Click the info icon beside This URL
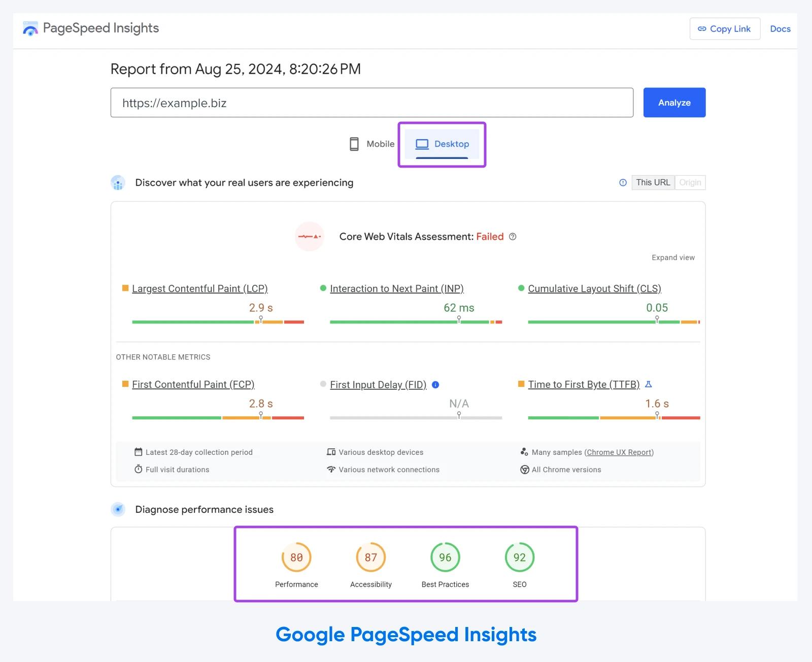The image size is (812, 662). (x=623, y=183)
